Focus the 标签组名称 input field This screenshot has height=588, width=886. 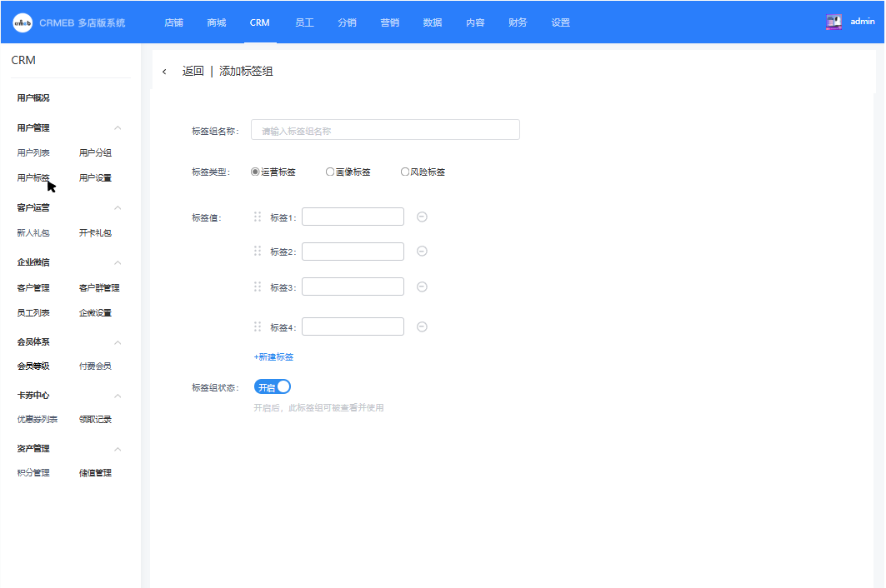point(385,130)
